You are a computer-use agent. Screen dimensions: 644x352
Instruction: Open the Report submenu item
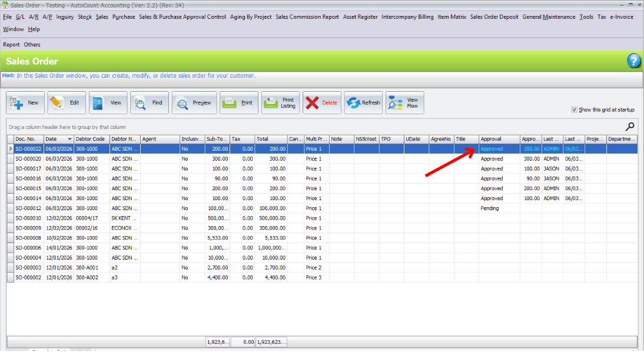click(x=11, y=45)
